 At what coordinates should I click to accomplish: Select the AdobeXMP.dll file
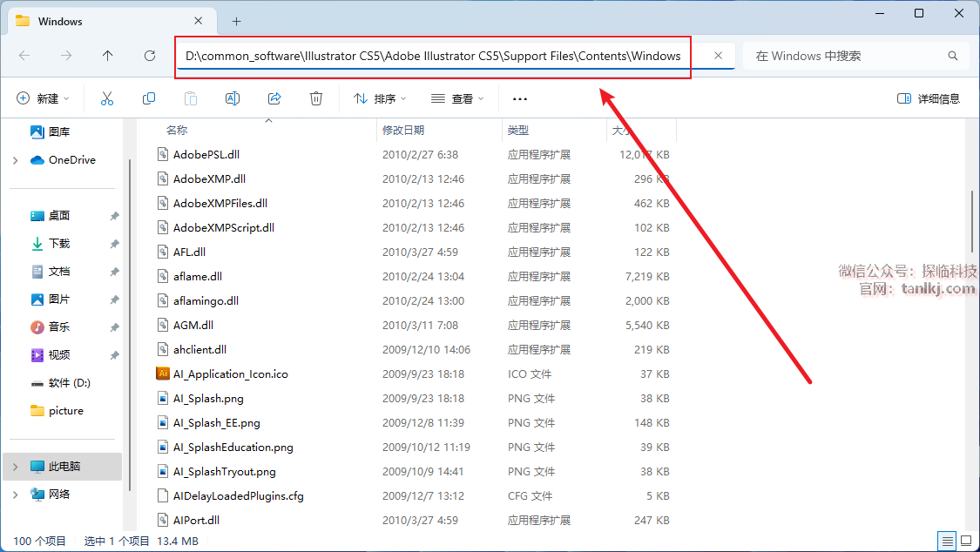click(209, 178)
